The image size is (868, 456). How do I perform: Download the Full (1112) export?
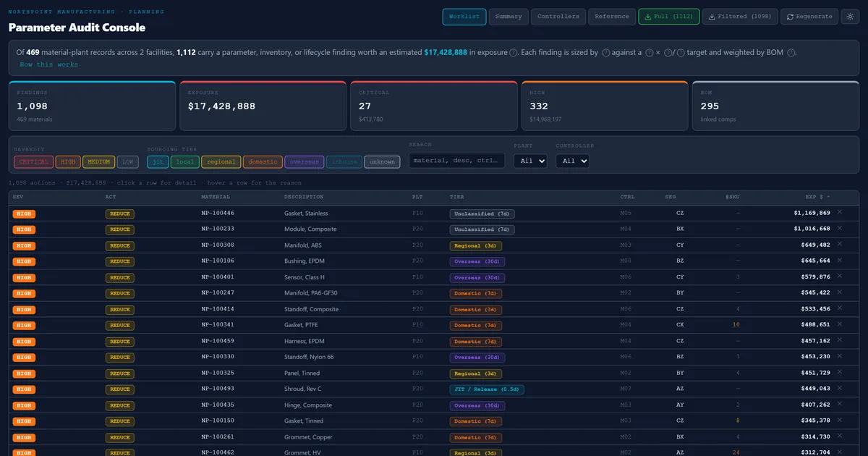pos(669,17)
